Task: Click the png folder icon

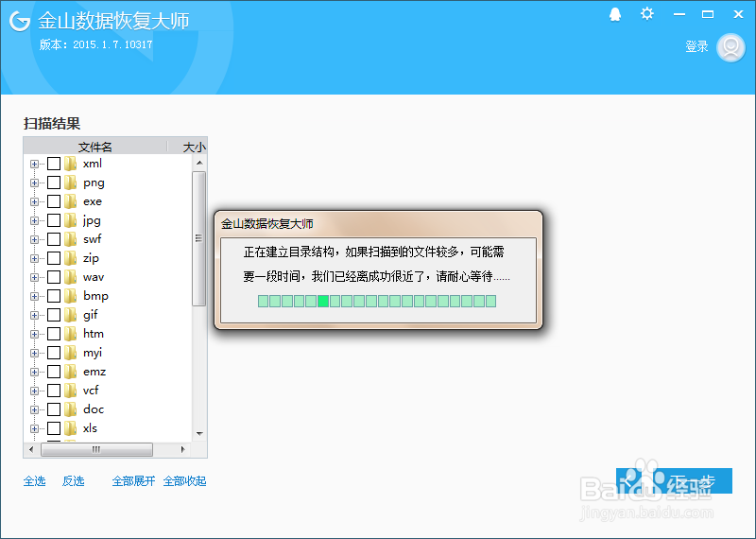Action: click(x=70, y=183)
